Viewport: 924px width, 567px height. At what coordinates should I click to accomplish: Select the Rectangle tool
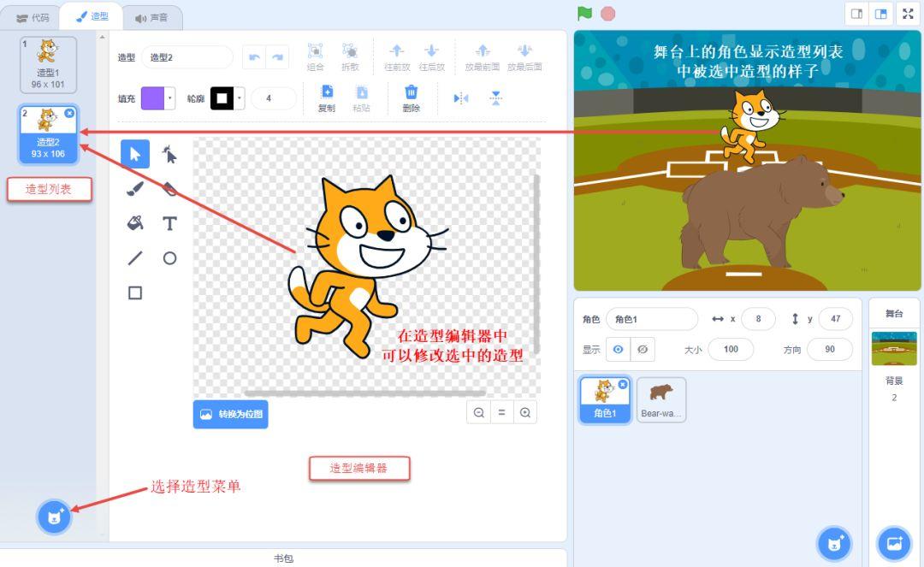coord(135,292)
